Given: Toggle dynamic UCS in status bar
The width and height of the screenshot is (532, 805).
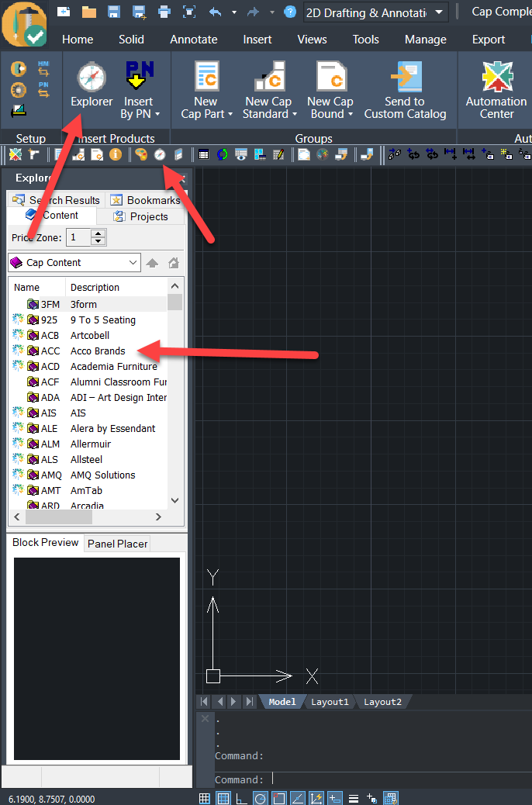Looking at the screenshot, I should (316, 798).
